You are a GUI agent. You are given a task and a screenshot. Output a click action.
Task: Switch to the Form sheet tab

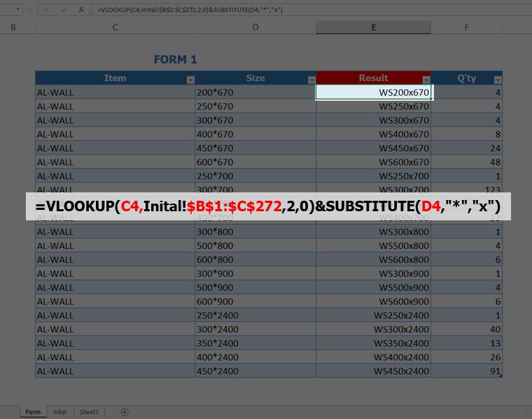33,412
